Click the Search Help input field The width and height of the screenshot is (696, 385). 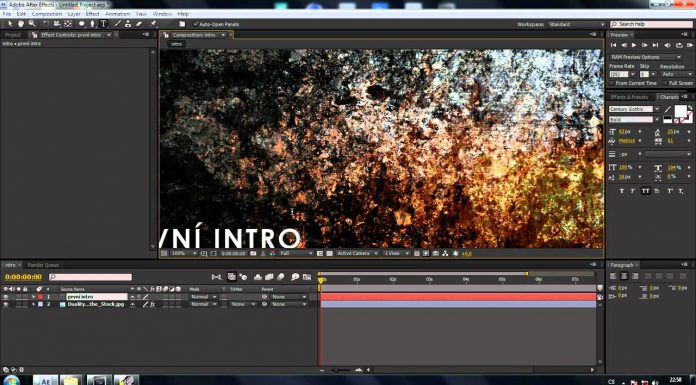coord(651,24)
